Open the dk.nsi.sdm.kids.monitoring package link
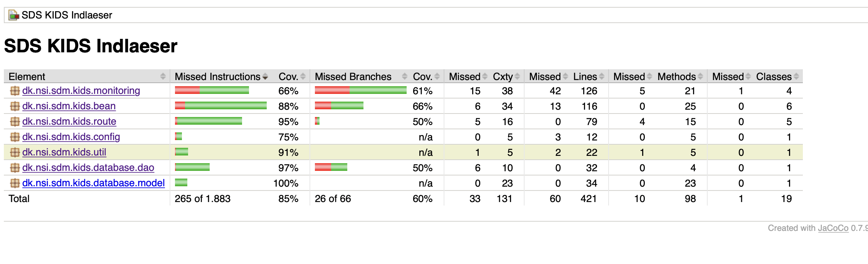Screen dimensions: 868x264 [81, 91]
